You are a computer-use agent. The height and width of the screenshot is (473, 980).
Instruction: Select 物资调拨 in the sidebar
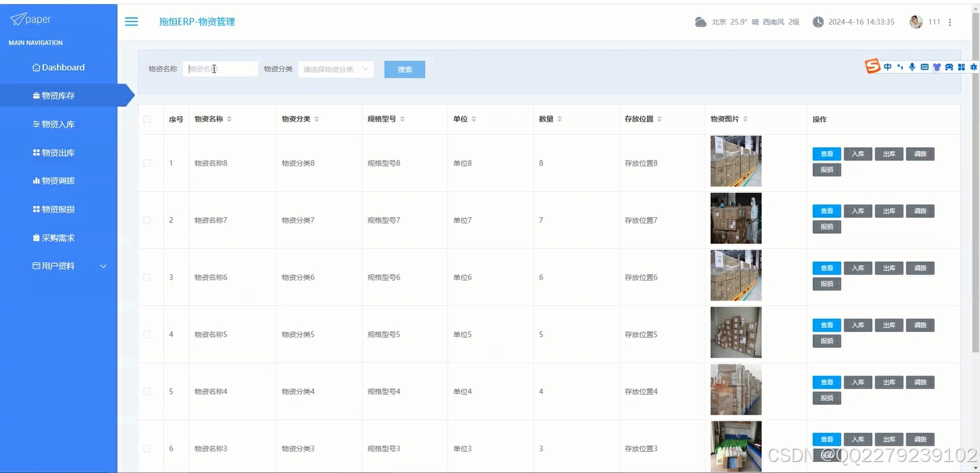click(x=58, y=180)
